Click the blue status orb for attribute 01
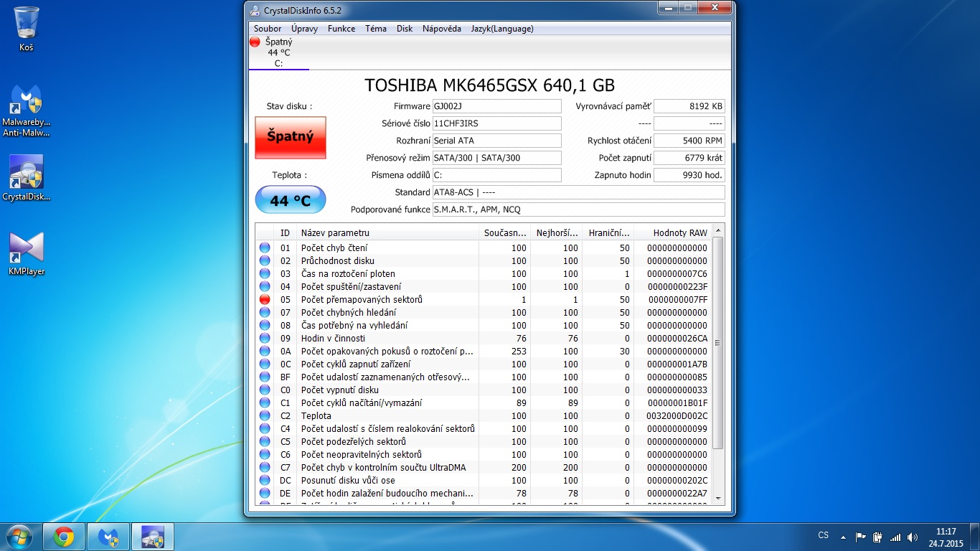 265,248
